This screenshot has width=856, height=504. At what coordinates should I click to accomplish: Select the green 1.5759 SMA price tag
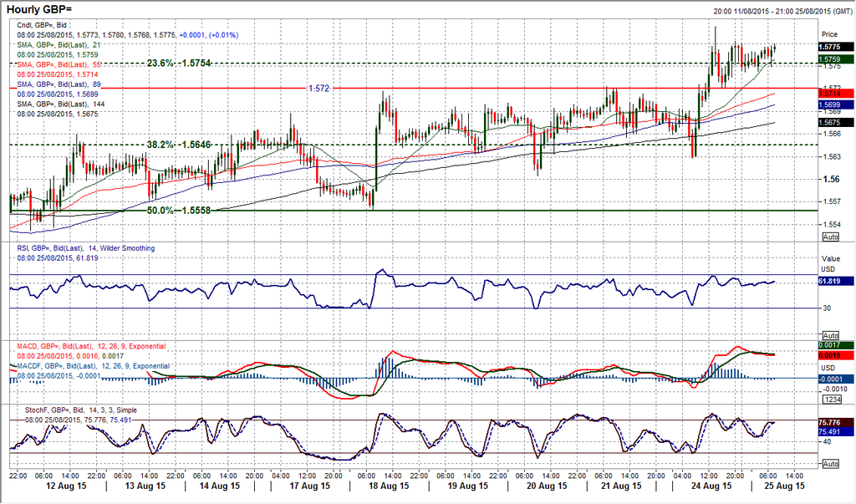pos(836,59)
